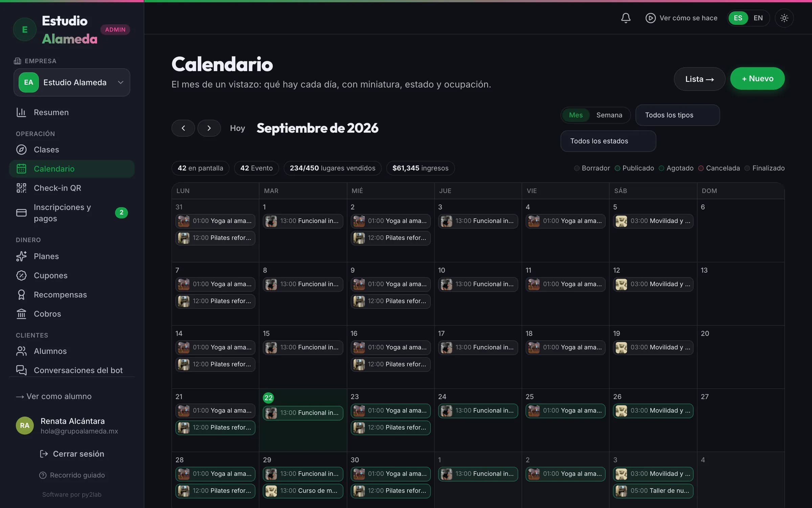
Task: Open Clases via its compass icon
Action: [21, 150]
